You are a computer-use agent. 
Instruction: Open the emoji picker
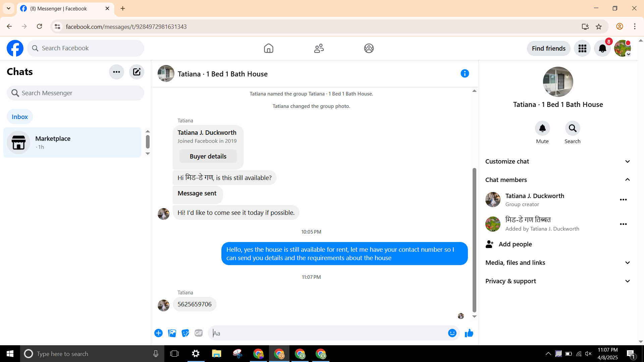452,333
